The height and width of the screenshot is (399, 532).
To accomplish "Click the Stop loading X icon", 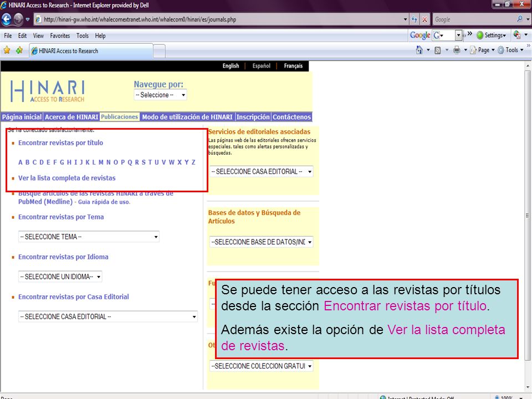I will point(424,19).
